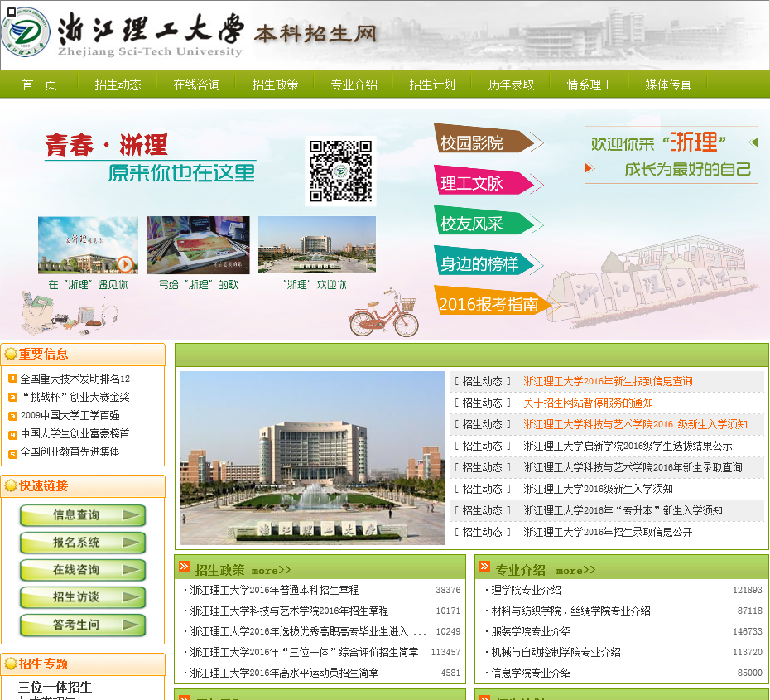Click the large campus building photo

coord(312,458)
